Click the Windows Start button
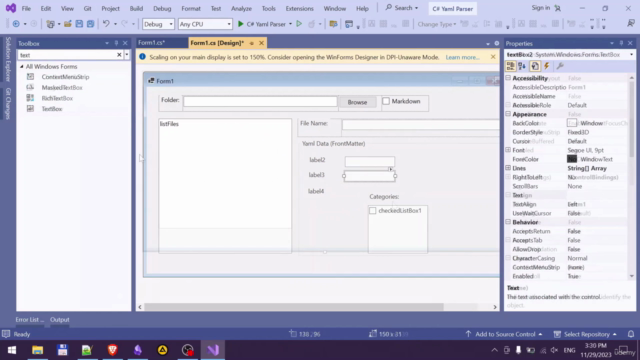The width and height of the screenshot is (640, 360). pyautogui.click(x=12, y=350)
